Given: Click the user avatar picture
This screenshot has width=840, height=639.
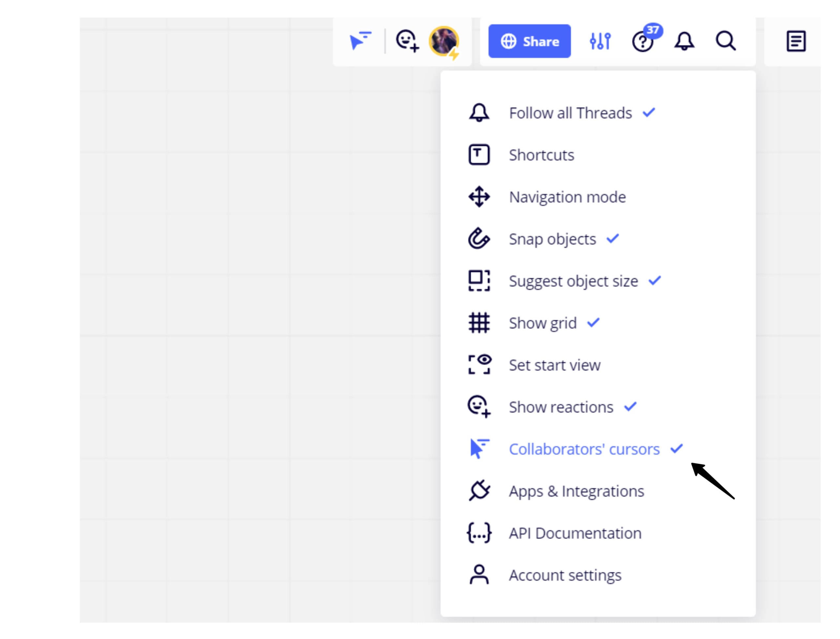Looking at the screenshot, I should (x=443, y=41).
